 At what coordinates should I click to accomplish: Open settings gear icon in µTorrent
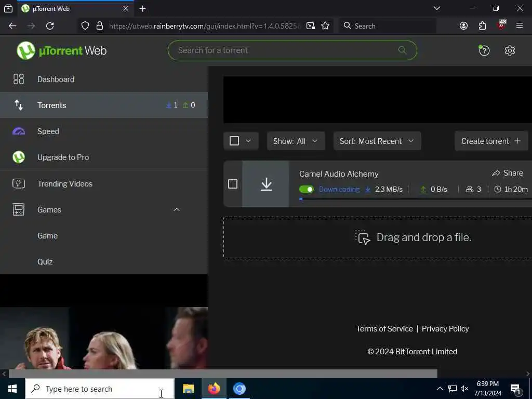[510, 50]
